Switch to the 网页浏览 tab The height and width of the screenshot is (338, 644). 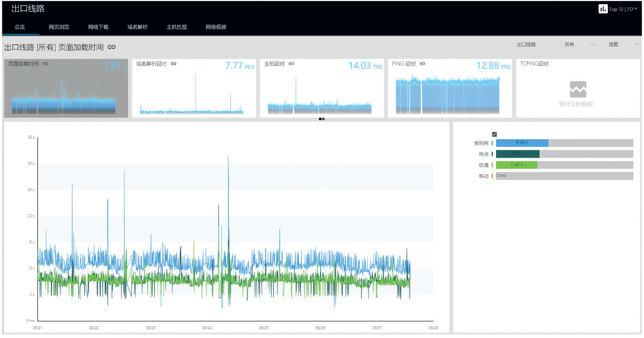pyautogui.click(x=59, y=27)
